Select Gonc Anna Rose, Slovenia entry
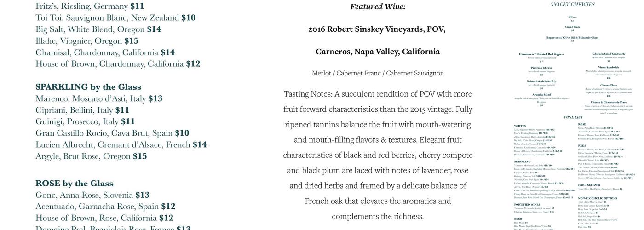Image resolution: width=644 pixels, height=230 pixels. [x=92, y=195]
